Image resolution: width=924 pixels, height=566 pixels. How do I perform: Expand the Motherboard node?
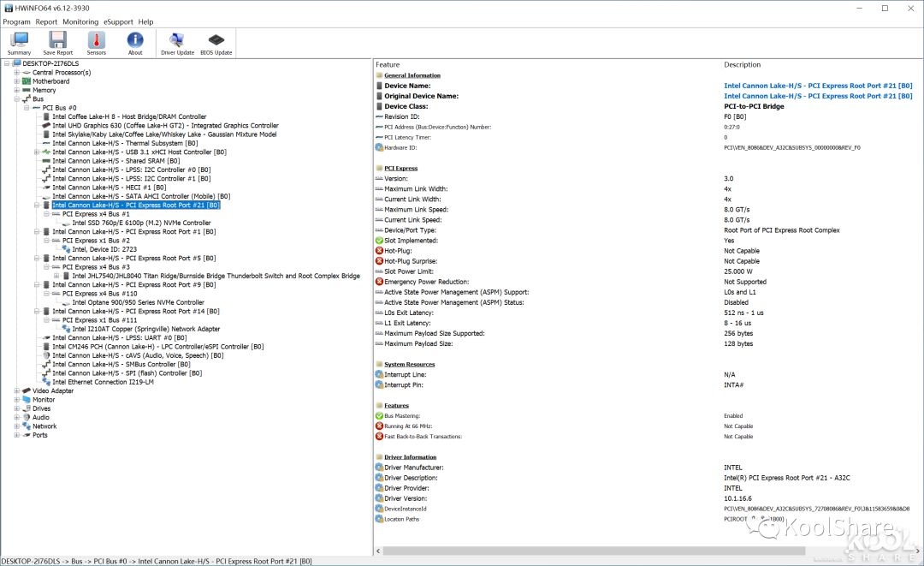[16, 81]
